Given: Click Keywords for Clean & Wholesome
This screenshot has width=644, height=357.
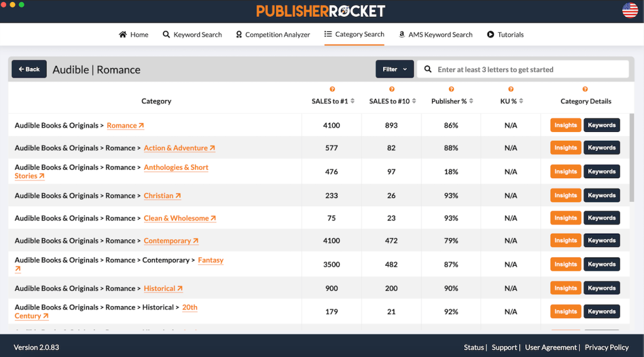Looking at the screenshot, I should point(602,218).
